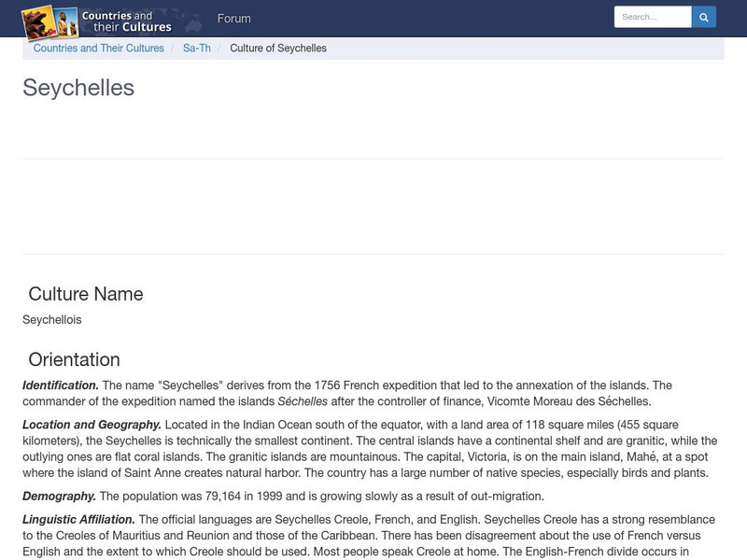Click the bold Location and Geography label
Screen dimensions: 747x560
pyautogui.click(x=92, y=425)
